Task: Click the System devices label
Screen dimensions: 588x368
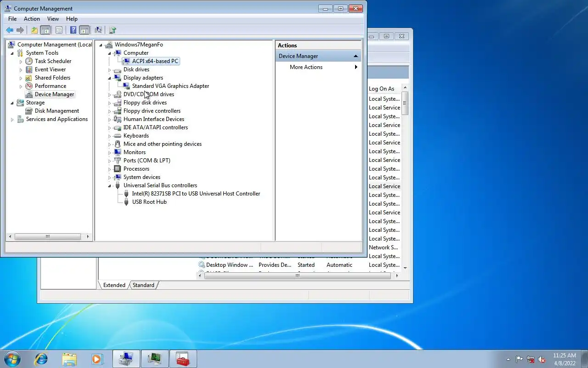Action: coord(142,177)
